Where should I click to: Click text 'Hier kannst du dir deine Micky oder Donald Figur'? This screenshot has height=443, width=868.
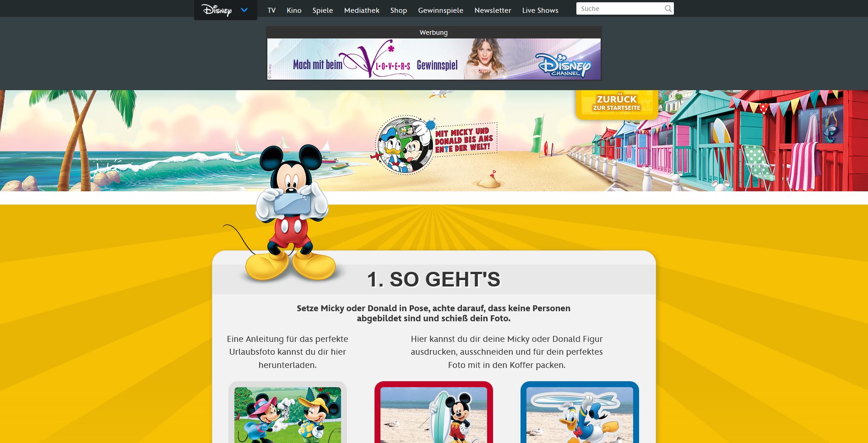tap(507, 339)
